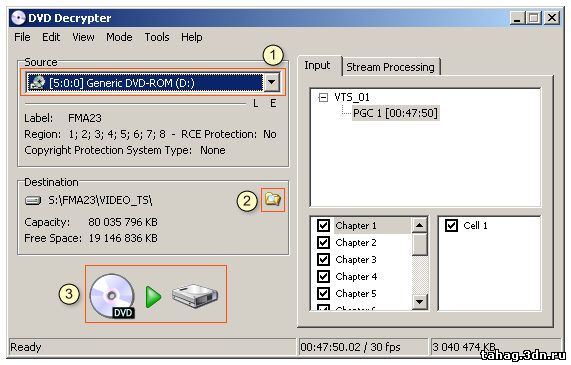Open the Source drive dropdown arrow
Screen dimensions: 571x365
[x=272, y=82]
